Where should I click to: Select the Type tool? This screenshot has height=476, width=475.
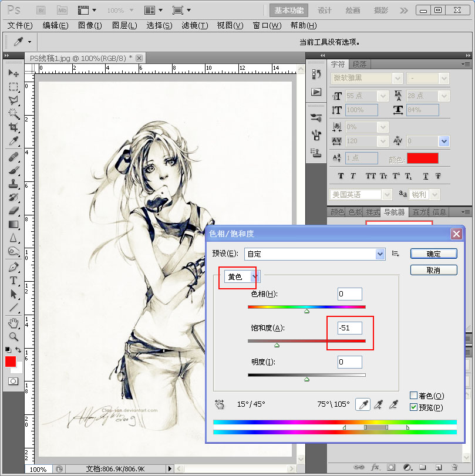(x=14, y=281)
